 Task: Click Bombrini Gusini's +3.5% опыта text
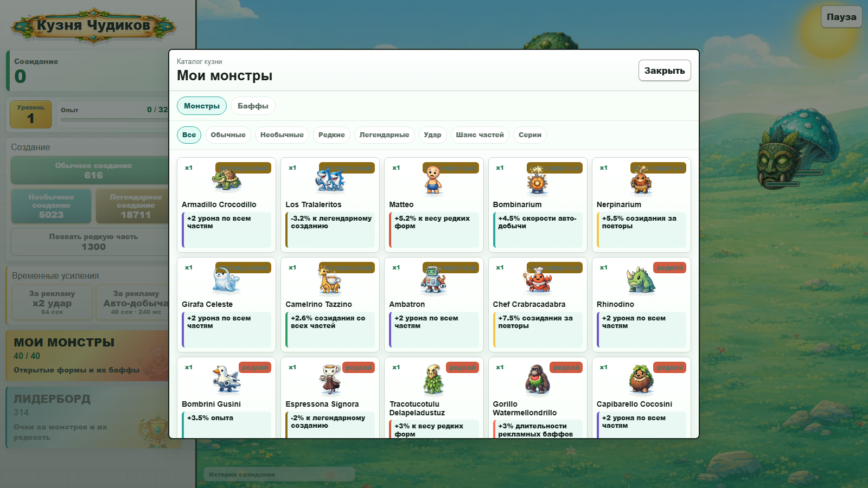tap(210, 418)
